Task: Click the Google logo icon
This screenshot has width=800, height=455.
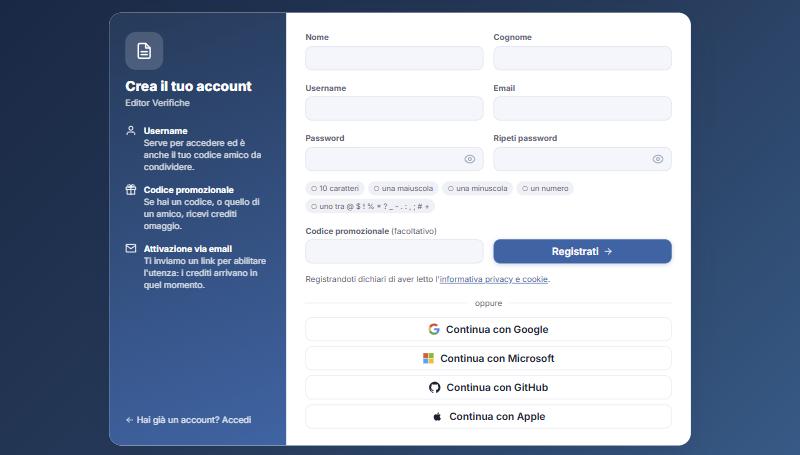Action: (434, 330)
